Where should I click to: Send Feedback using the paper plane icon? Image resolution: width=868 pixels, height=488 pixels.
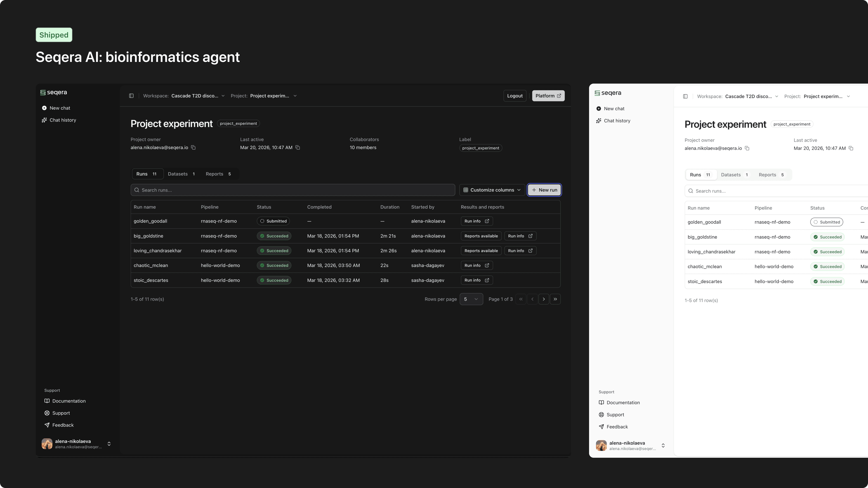click(63, 425)
